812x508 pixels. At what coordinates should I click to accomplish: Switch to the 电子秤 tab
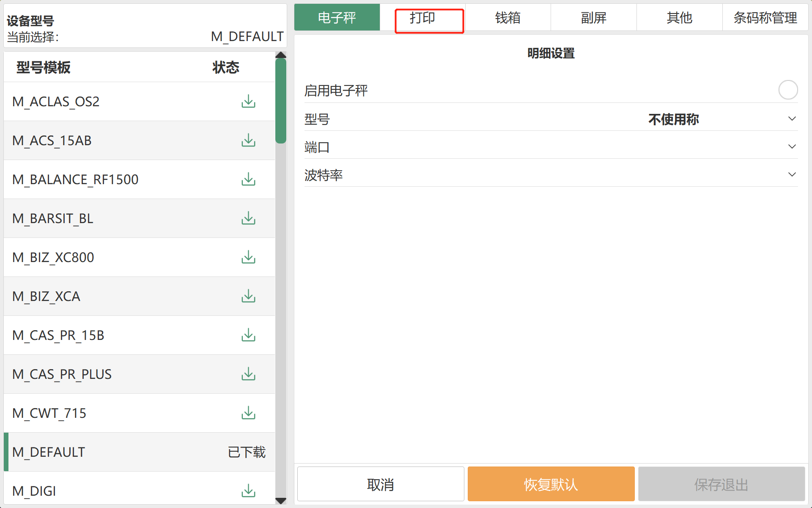click(337, 17)
